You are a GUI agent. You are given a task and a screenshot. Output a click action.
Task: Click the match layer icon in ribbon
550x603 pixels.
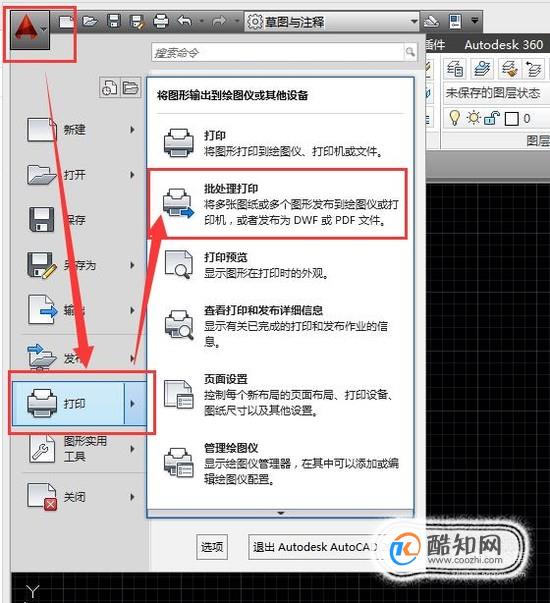click(x=508, y=69)
